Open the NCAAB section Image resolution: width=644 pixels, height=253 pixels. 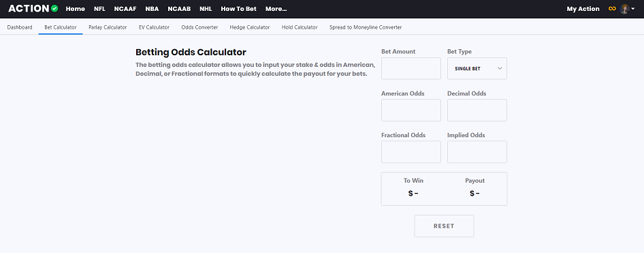[x=179, y=9]
